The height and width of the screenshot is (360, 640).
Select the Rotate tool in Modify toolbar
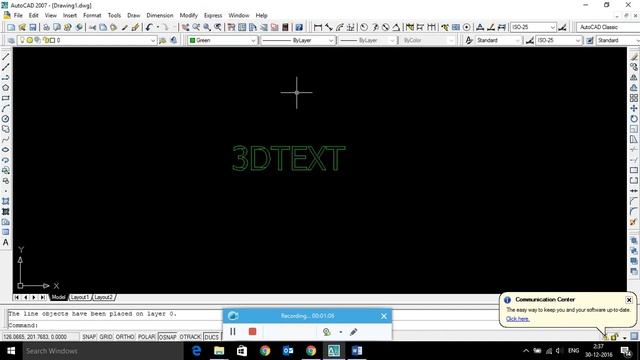(x=633, y=119)
